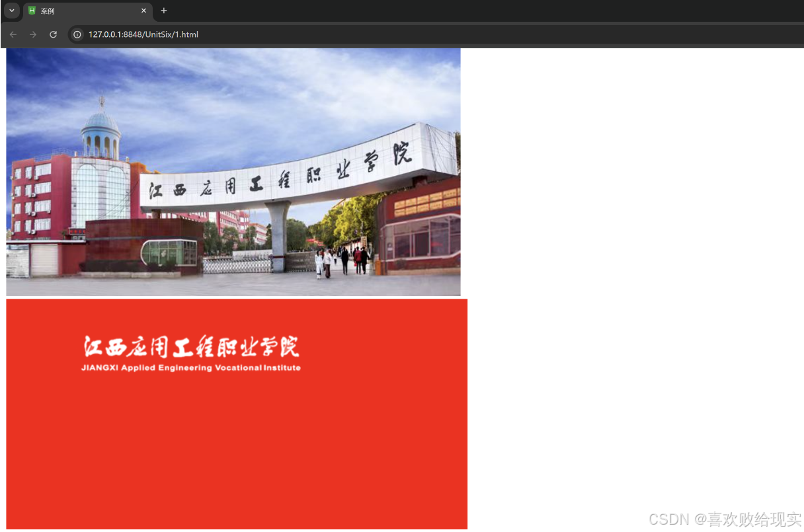The image size is (804, 532).
Task: Reload the current page
Action: 54,34
